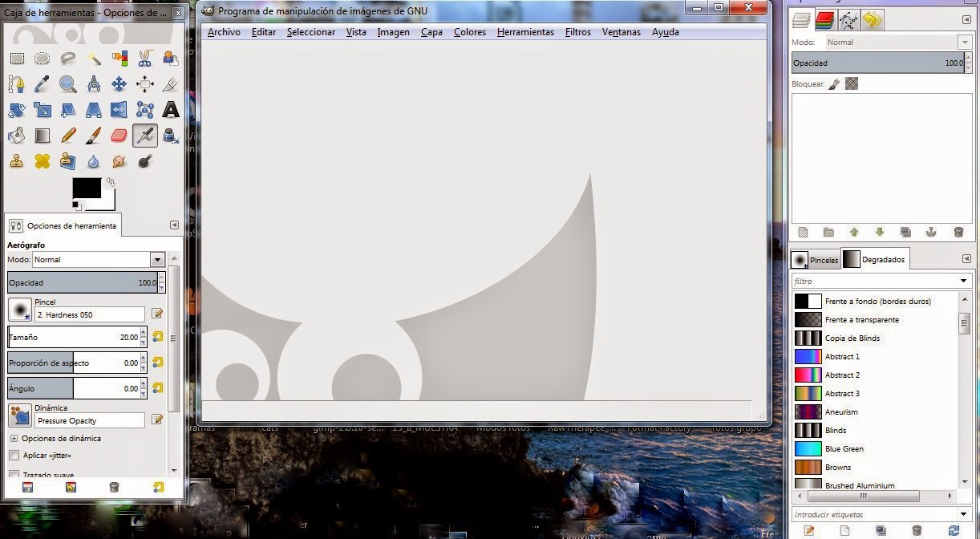Open brush selector next to Pincel

click(x=19, y=310)
